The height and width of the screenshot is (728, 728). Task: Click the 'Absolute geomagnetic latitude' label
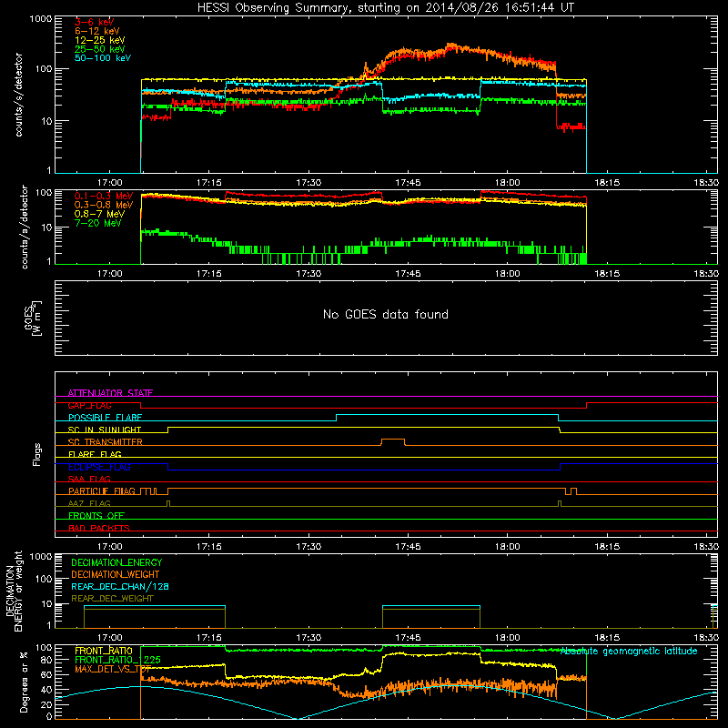click(629, 651)
